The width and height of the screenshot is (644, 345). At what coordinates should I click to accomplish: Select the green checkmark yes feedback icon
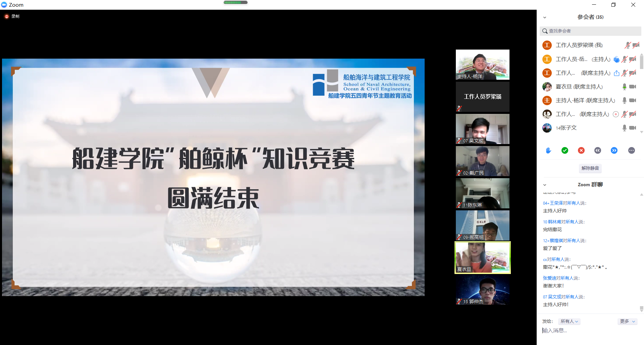click(565, 150)
